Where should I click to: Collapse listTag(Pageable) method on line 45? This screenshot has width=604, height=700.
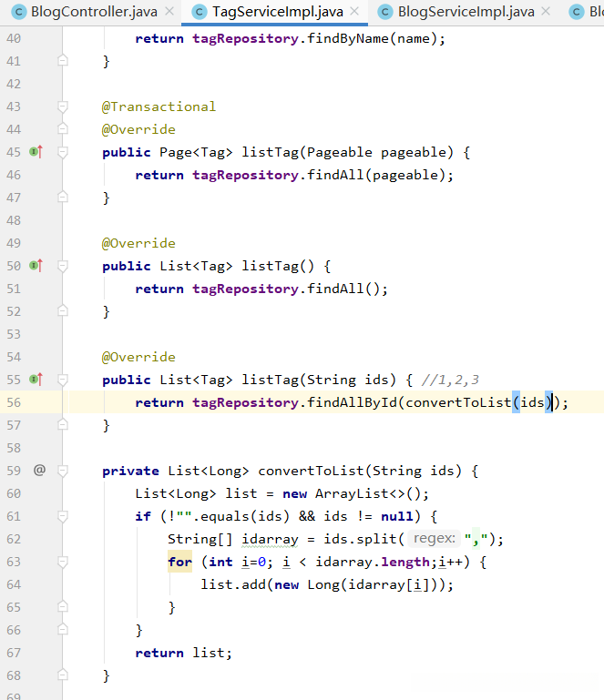(63, 152)
